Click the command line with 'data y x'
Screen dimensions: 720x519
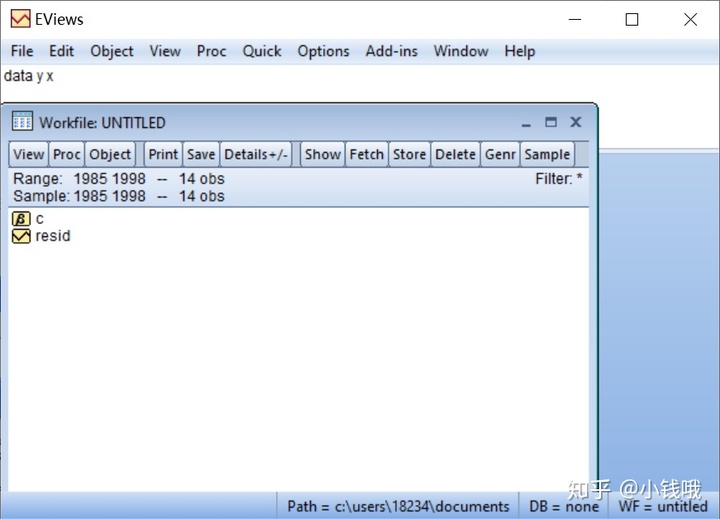tap(28, 76)
